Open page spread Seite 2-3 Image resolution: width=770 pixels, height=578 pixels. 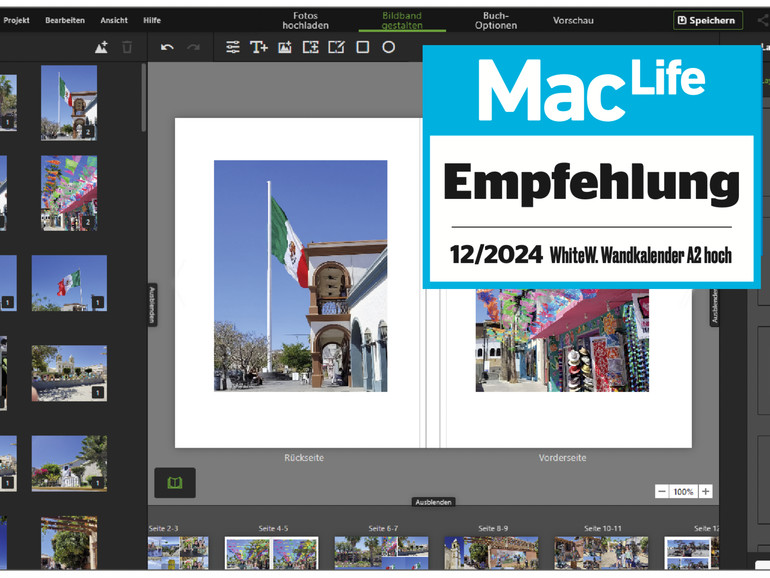coord(178,552)
